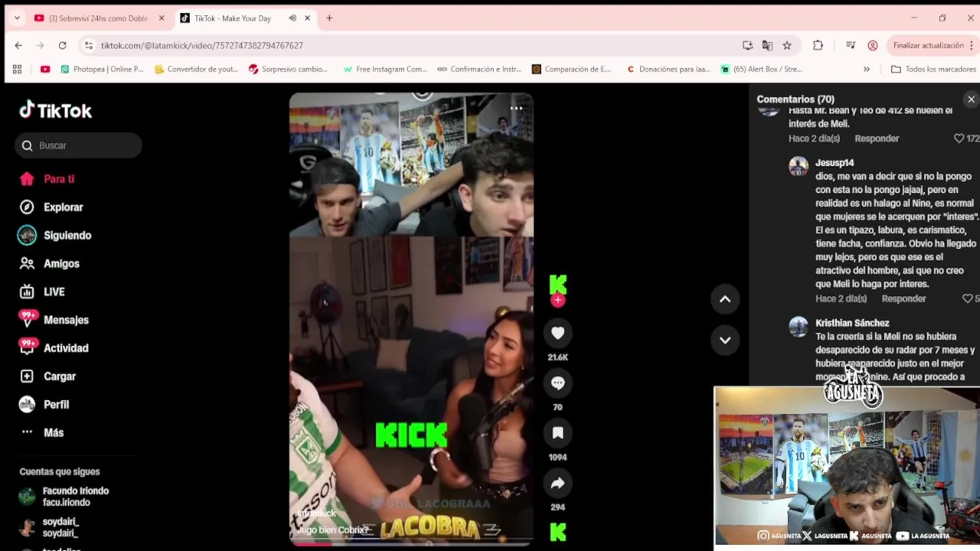
Task: Open Mensajes inbox
Action: click(x=54, y=320)
